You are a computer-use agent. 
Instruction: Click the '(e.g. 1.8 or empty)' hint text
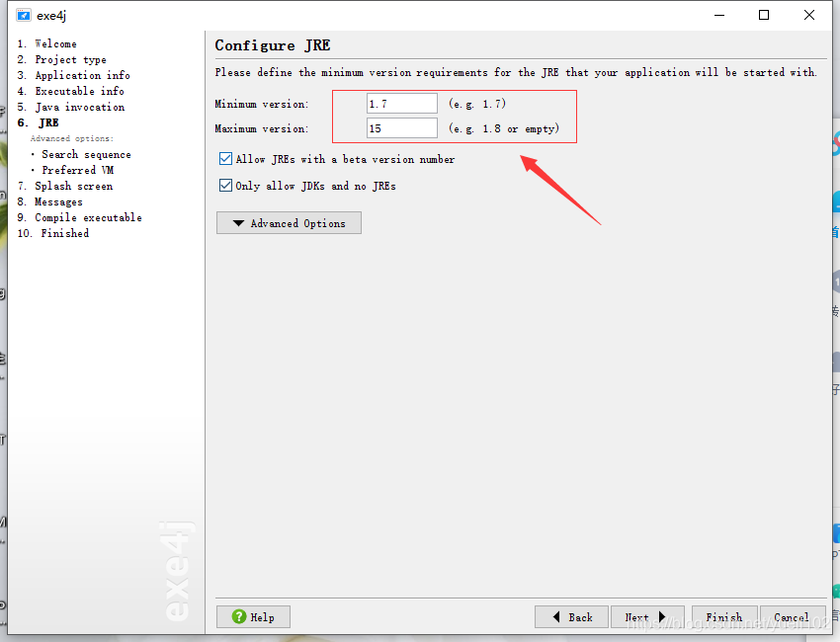[504, 128]
